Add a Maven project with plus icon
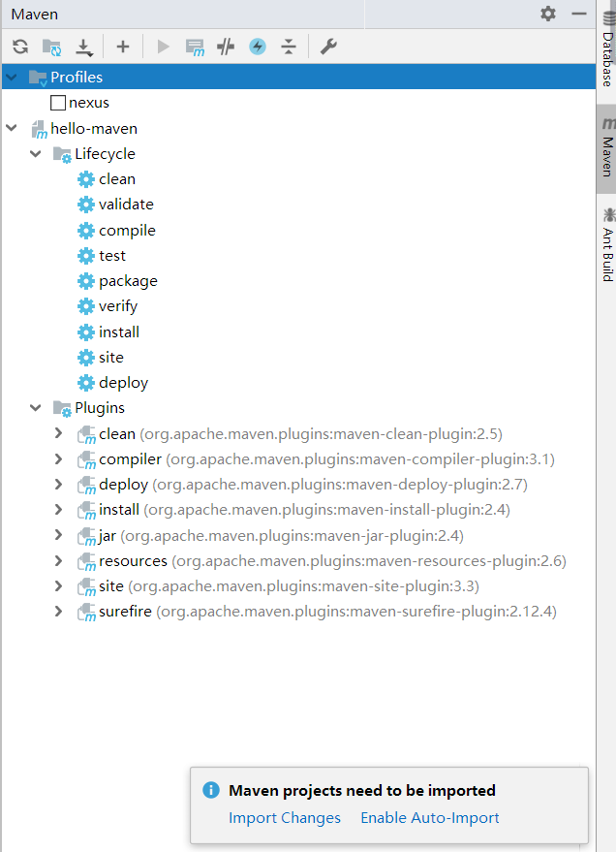616x852 pixels. tap(123, 47)
